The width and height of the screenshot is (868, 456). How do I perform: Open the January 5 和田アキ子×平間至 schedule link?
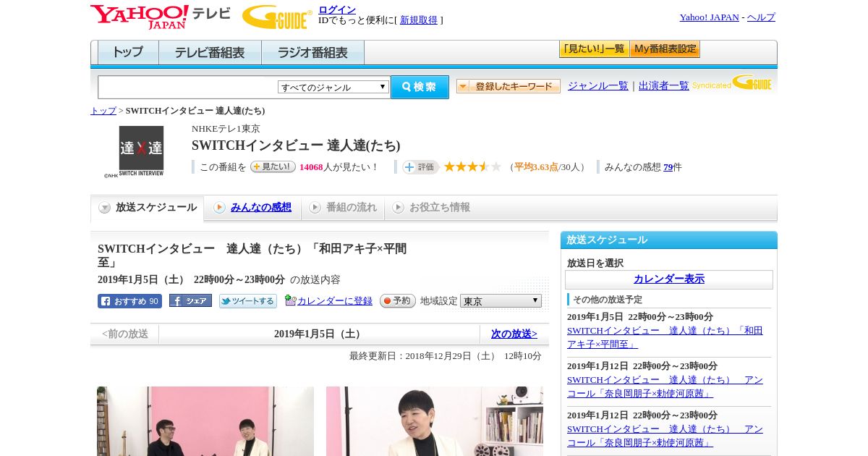click(x=665, y=337)
